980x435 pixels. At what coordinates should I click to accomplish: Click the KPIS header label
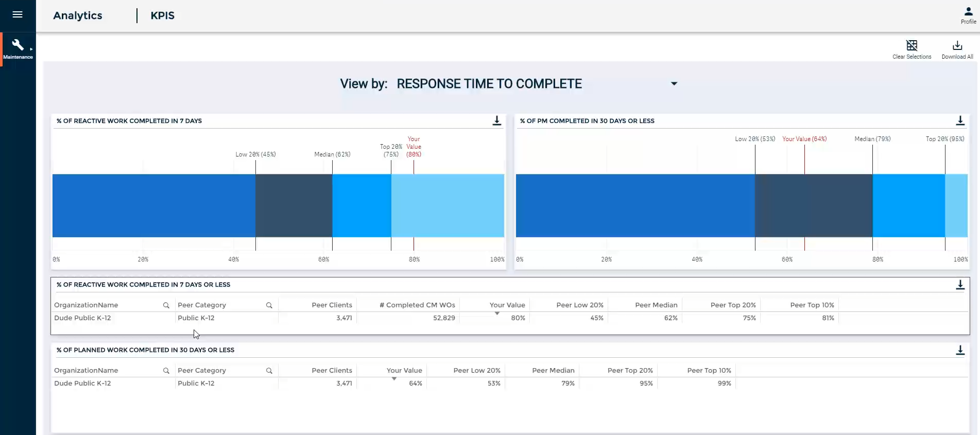click(x=162, y=15)
